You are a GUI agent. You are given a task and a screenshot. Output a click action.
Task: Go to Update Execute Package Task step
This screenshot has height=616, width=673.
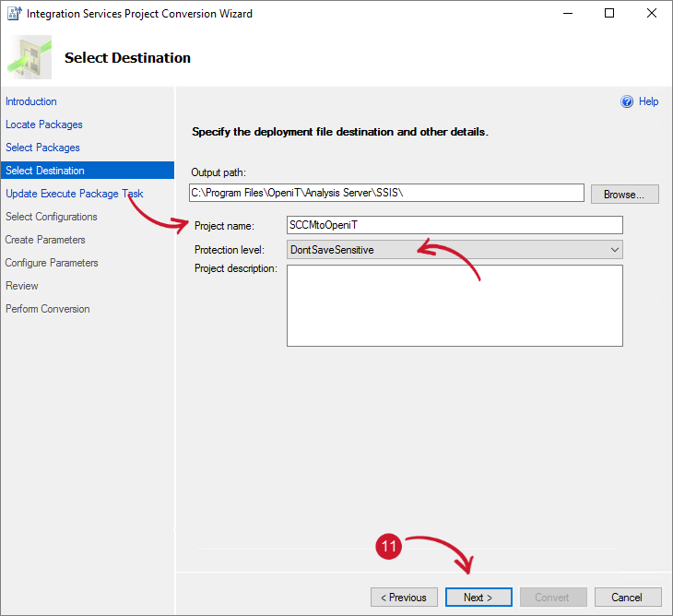click(x=75, y=194)
